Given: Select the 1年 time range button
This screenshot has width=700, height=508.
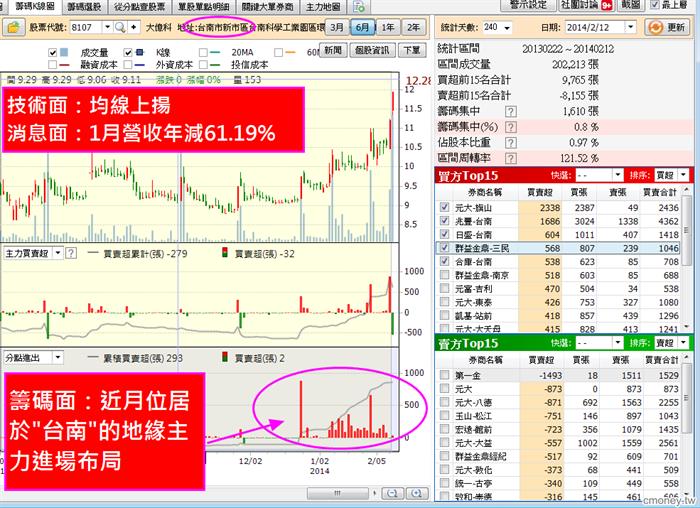Looking at the screenshot, I should pos(388,27).
